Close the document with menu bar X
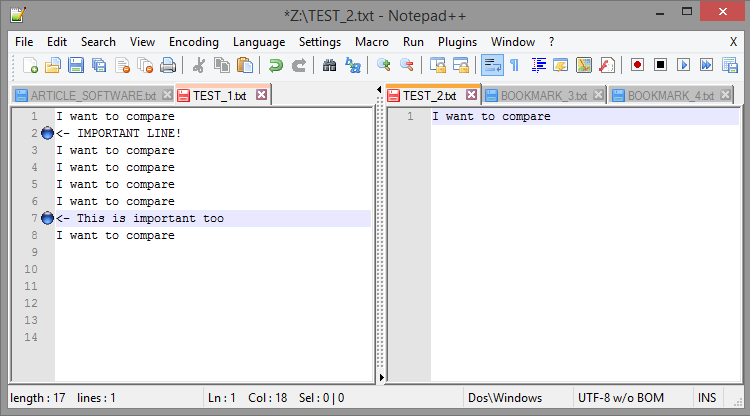Image resolution: width=750 pixels, height=416 pixels. click(733, 42)
